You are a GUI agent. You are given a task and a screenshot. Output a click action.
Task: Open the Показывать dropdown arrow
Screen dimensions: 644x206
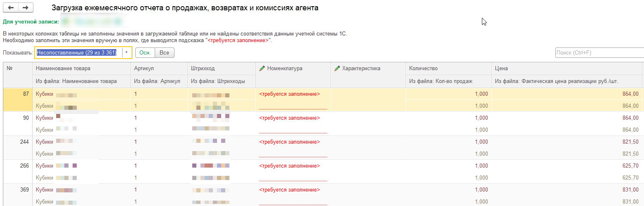(x=127, y=52)
